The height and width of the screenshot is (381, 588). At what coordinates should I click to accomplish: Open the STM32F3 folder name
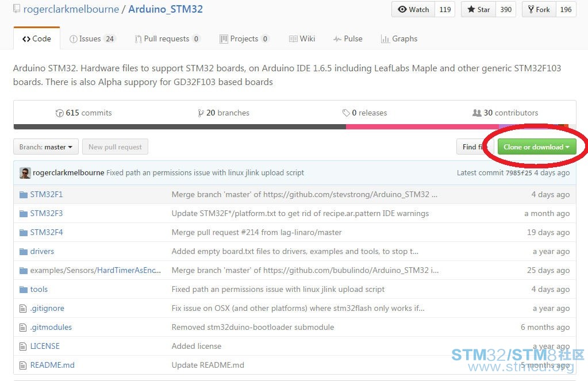coord(47,214)
